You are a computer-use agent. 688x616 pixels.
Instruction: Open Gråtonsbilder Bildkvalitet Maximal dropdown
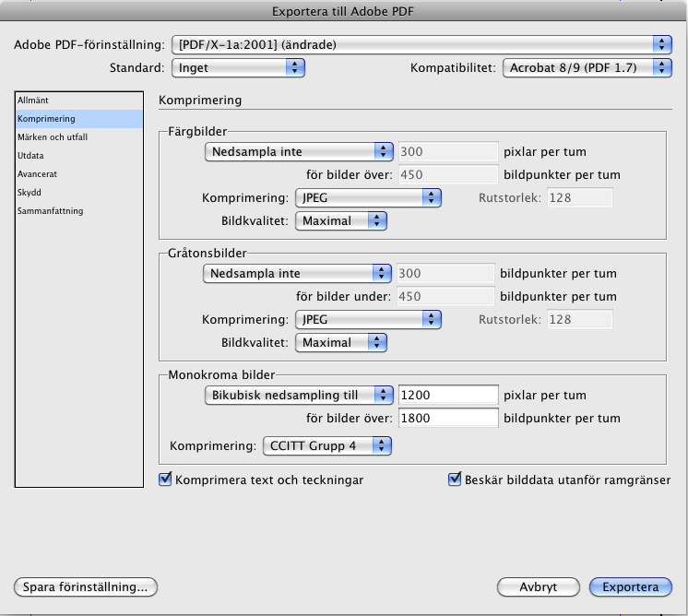pyautogui.click(x=341, y=342)
